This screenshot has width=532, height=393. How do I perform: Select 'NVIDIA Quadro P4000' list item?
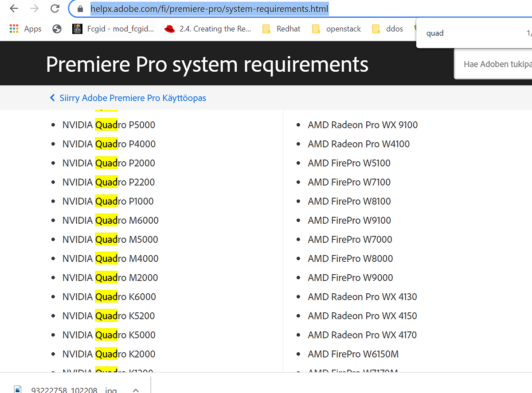(x=109, y=144)
